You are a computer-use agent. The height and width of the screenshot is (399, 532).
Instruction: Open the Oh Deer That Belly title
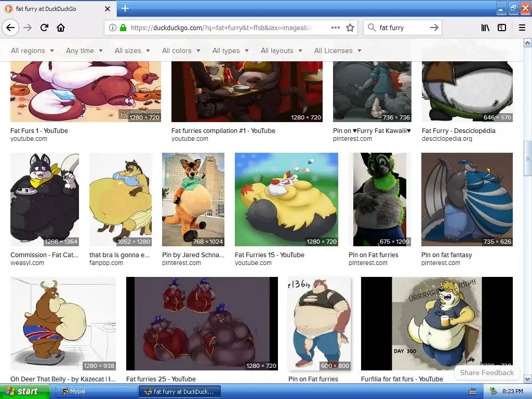63,379
